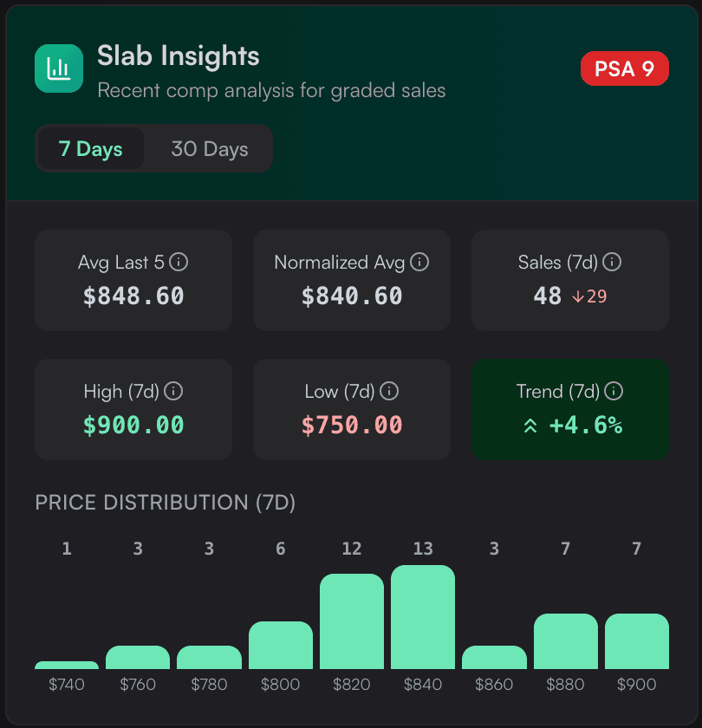Select the 7 Days range tab
Image resolution: width=702 pixels, height=728 pixels.
coord(90,148)
